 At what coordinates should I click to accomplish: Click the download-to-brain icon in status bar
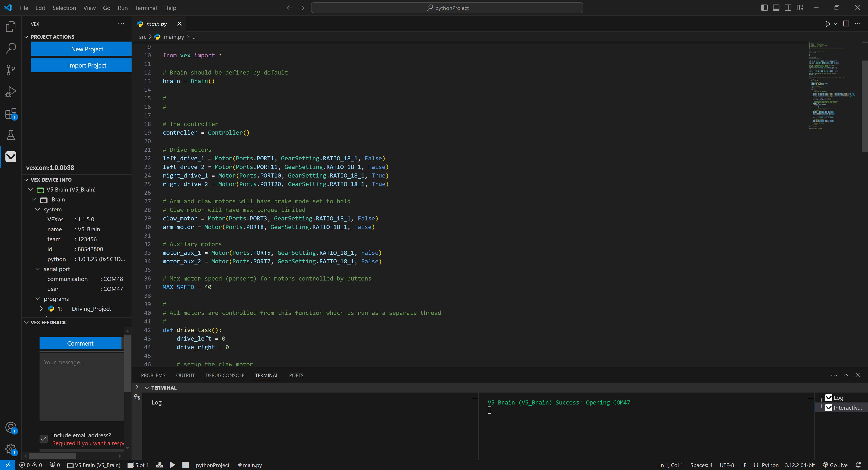coord(159,465)
